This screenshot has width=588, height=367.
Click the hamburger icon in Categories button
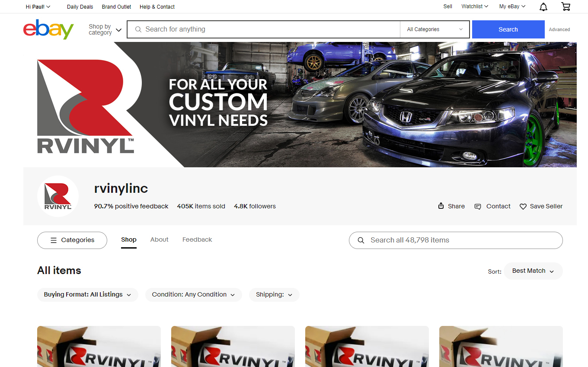54,240
